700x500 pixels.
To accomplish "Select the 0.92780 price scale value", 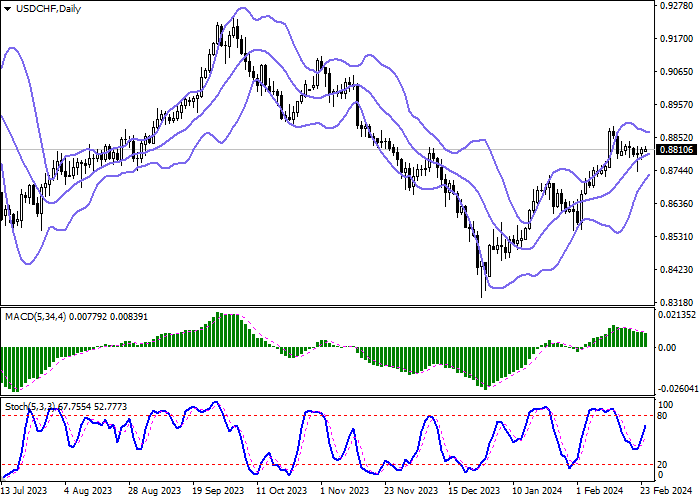I will tap(677, 5).
